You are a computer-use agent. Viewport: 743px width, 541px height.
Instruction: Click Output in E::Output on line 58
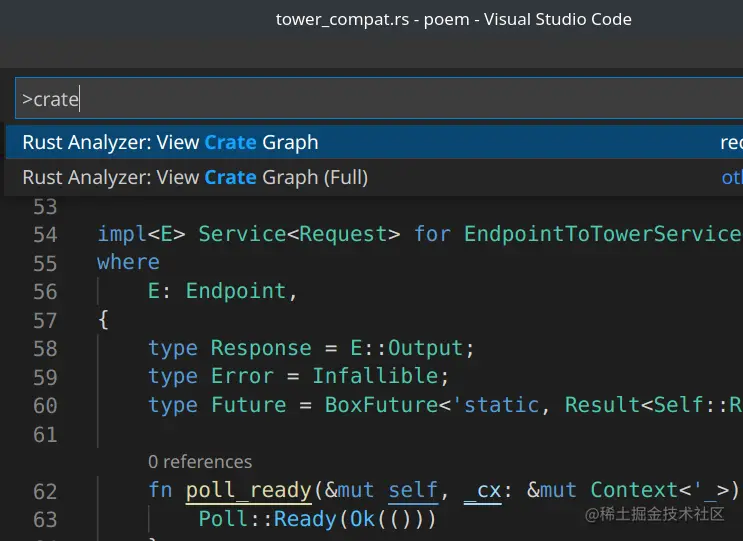(425, 348)
